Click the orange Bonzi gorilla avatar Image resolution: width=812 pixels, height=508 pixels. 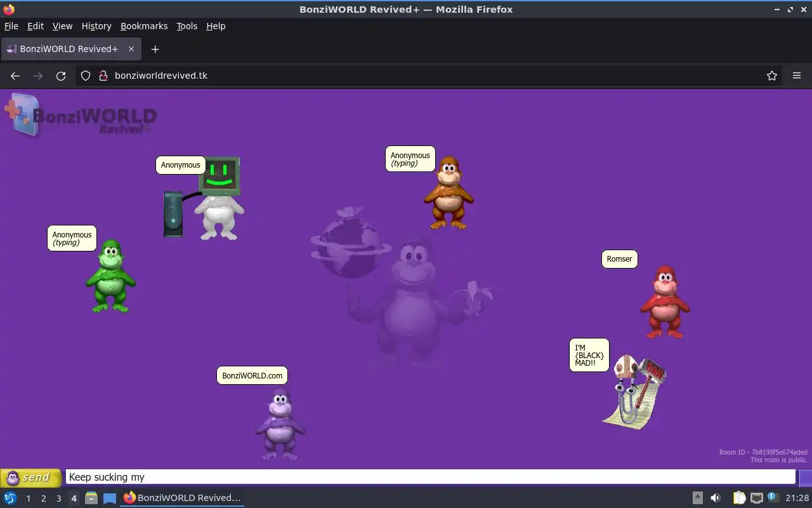click(x=449, y=192)
